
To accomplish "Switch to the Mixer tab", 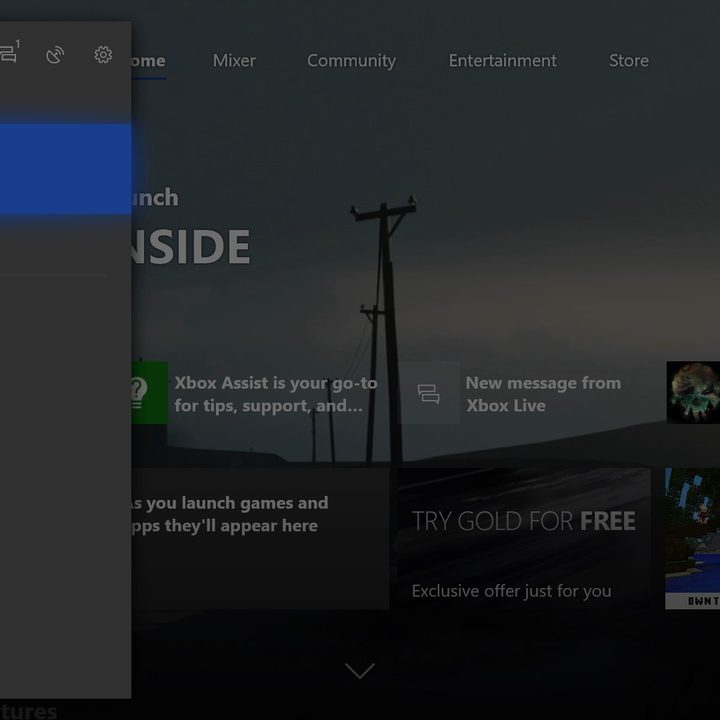I will point(234,61).
